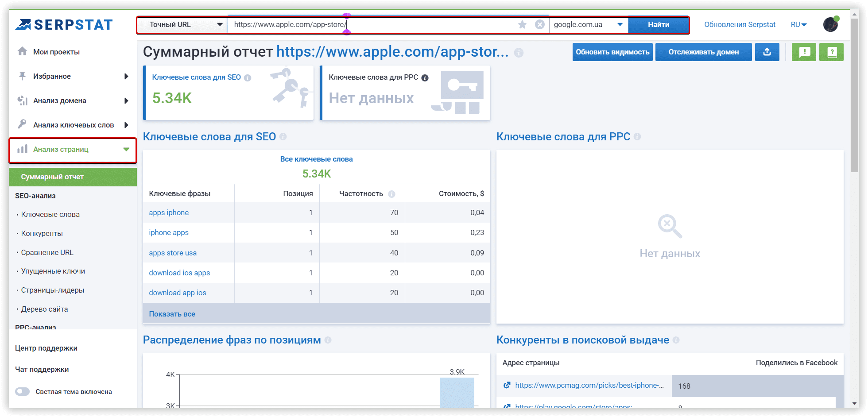
Task: Open the RU language dropdown
Action: click(799, 25)
